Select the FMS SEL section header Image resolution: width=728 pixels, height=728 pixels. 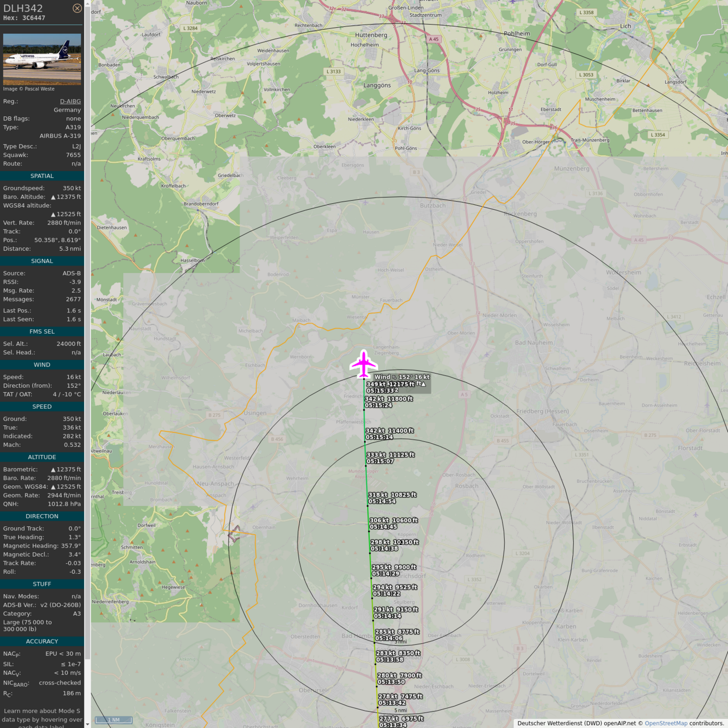42,332
